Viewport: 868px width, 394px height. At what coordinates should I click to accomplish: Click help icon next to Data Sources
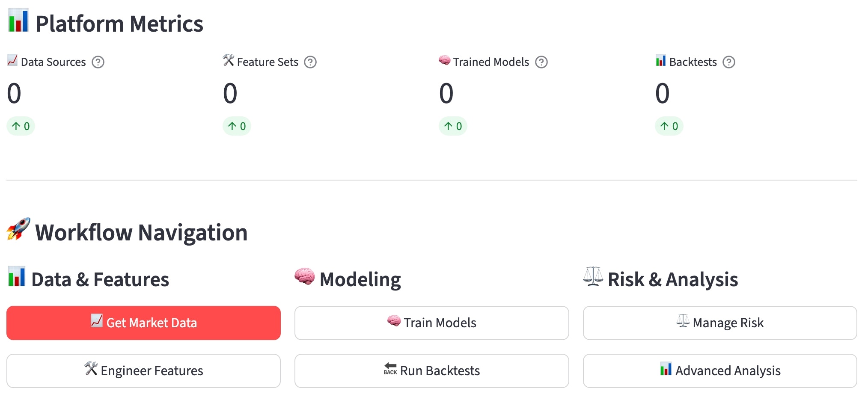click(x=98, y=62)
